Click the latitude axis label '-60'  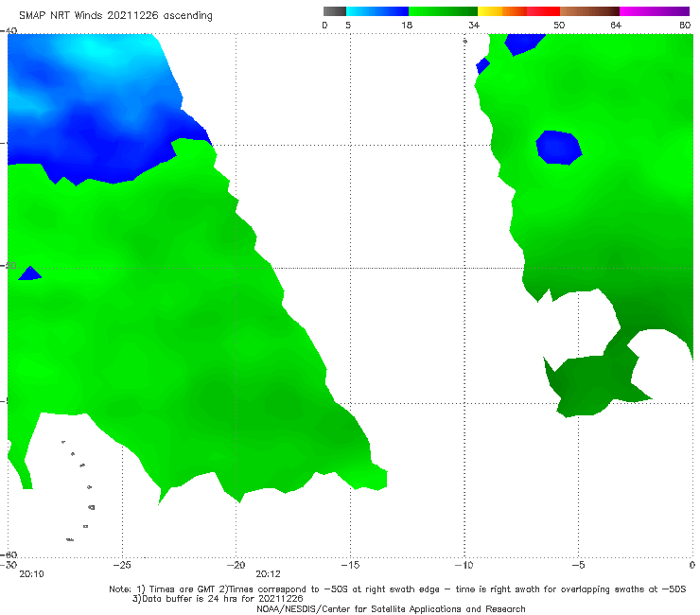pyautogui.click(x=9, y=554)
